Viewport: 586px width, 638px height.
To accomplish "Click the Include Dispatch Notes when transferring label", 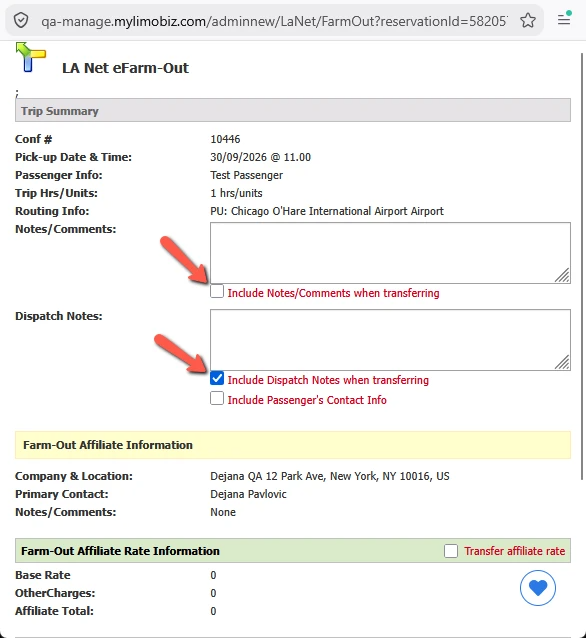I will (x=328, y=380).
